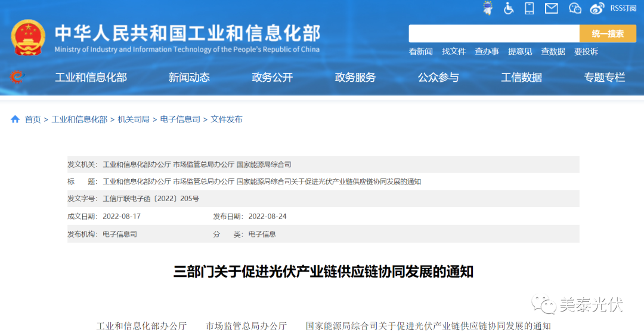Screen dimensions: 644x333
Task: Open the 政务服务 navigation menu
Action: click(355, 78)
